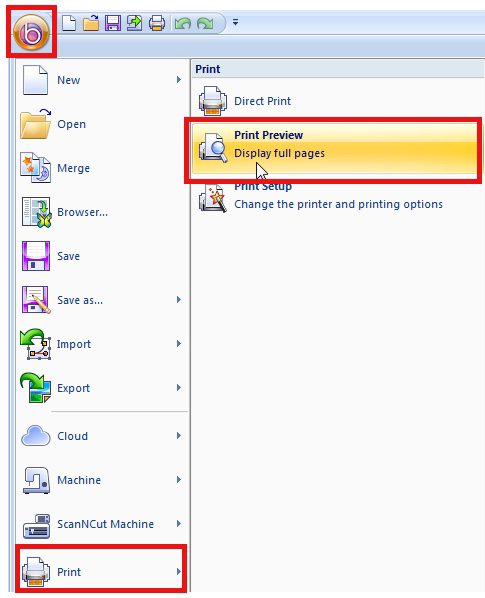The width and height of the screenshot is (485, 598).
Task: Expand the Print submenu arrow
Action: click(x=179, y=571)
